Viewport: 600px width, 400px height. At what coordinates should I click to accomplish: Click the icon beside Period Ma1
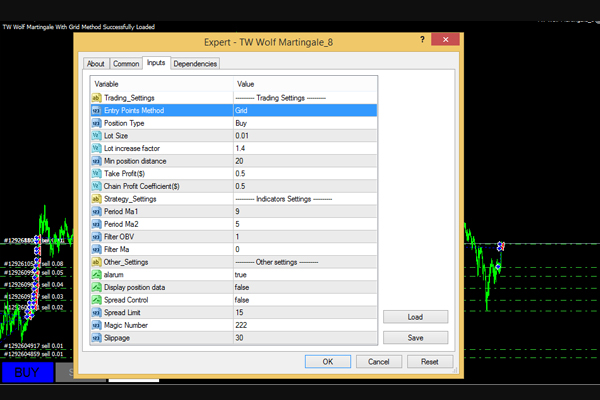coord(96,212)
